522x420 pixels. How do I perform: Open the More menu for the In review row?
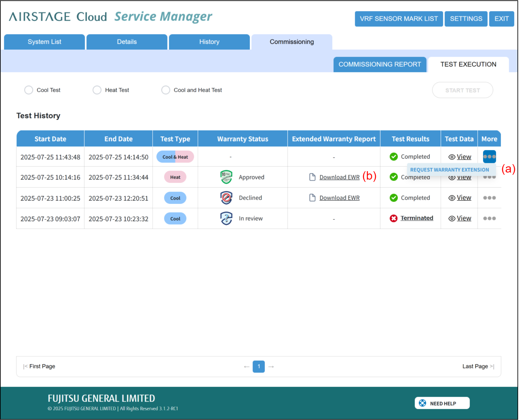[489, 218]
